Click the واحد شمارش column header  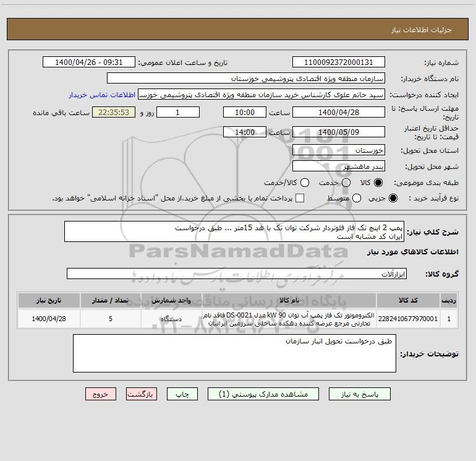tap(171, 300)
